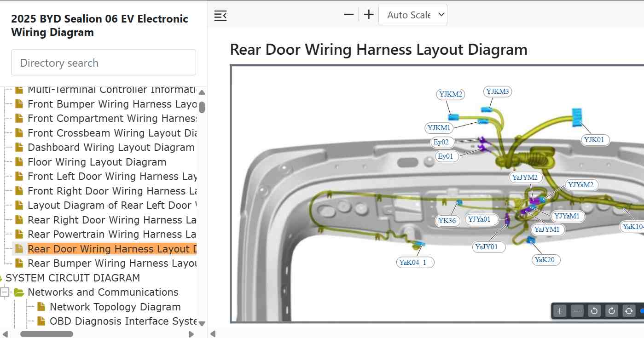
Task: Click the Directory search input field
Action: [x=104, y=63]
